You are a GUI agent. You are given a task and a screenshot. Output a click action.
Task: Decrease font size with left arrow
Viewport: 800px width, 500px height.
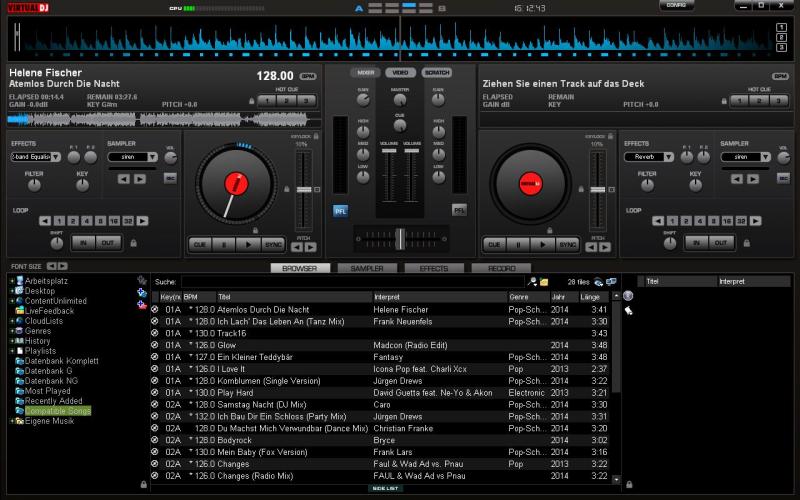pyautogui.click(x=51, y=266)
